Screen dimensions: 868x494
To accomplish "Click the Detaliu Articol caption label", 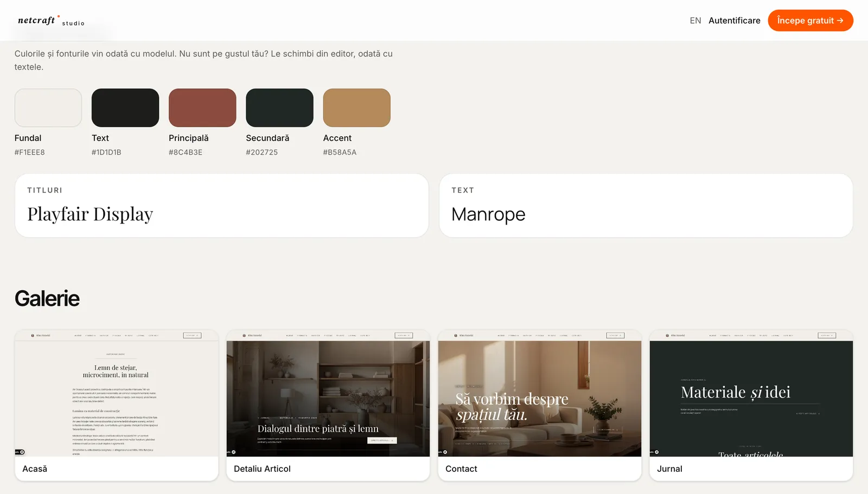I will tap(262, 469).
